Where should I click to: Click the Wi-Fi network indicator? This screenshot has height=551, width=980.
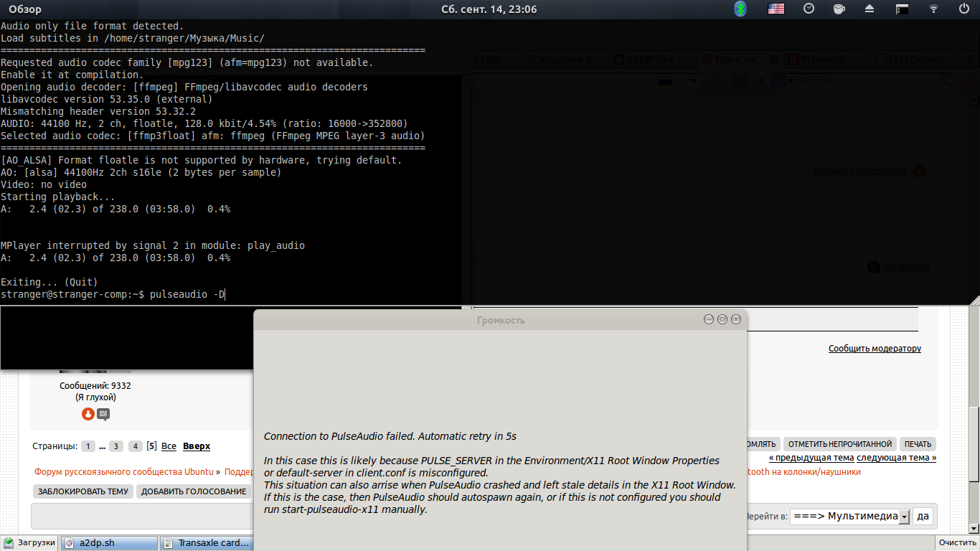coord(933,9)
